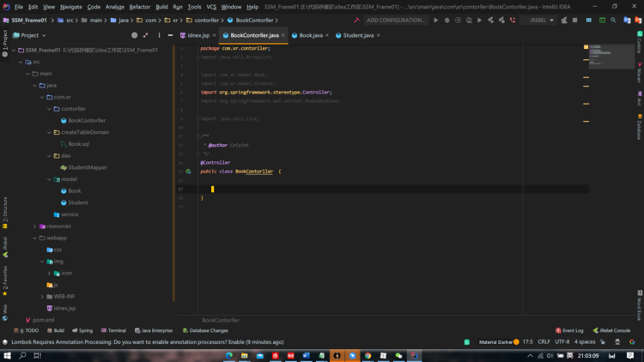The width and height of the screenshot is (644, 362).
Task: Click the Google icon in status bar
Action: [x=632, y=342]
